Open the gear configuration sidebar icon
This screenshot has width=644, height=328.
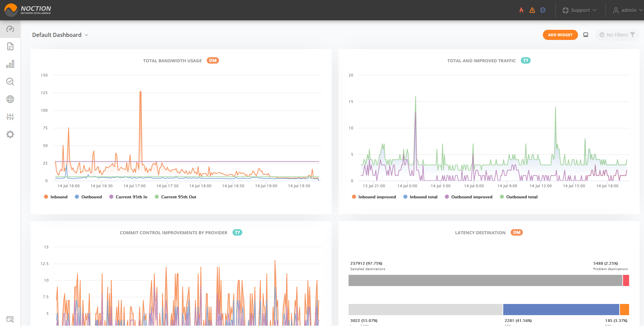pos(10,134)
